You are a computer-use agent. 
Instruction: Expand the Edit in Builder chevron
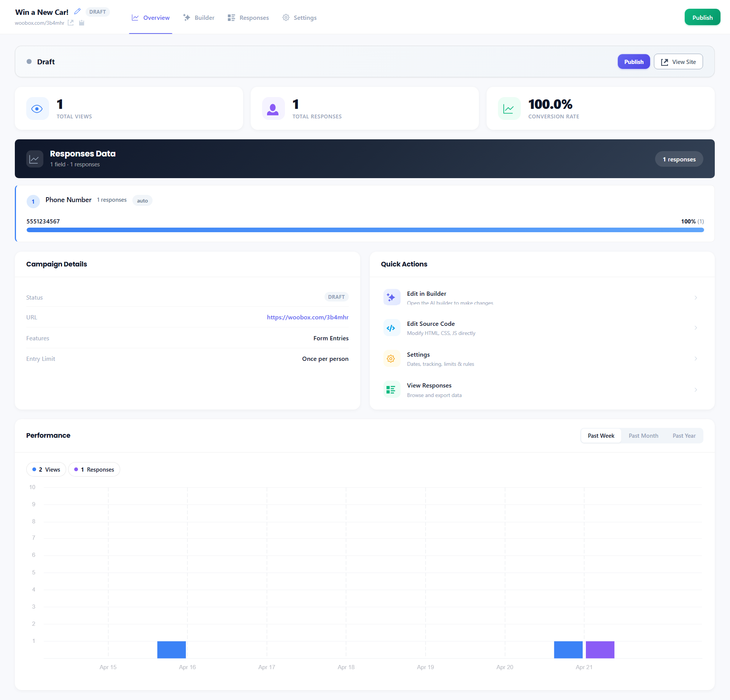[696, 298]
